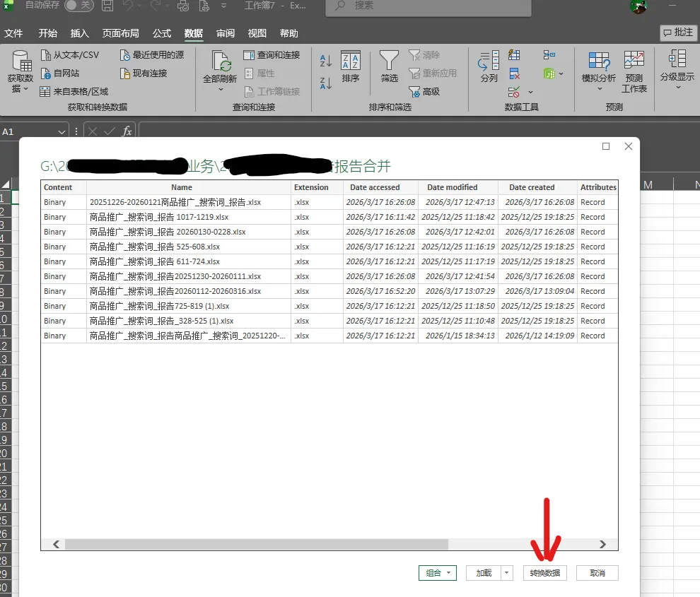Expand the What-If Analysis dropdown arrow
The image size is (700, 597).
pyautogui.click(x=599, y=89)
